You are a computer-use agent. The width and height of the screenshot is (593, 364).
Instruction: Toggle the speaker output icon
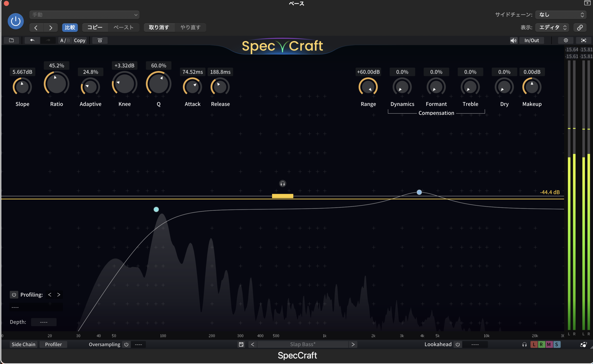click(513, 40)
